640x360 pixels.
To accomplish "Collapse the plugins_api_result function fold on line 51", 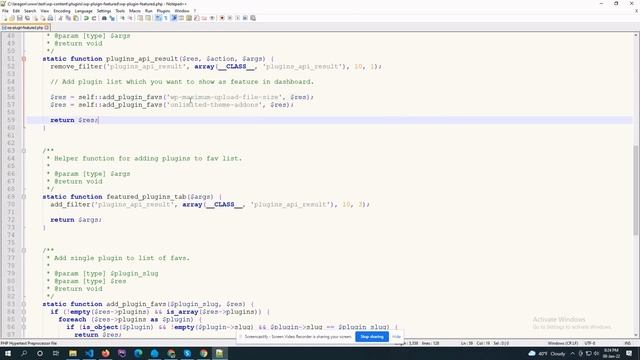I will pyautogui.click(x=24, y=59).
